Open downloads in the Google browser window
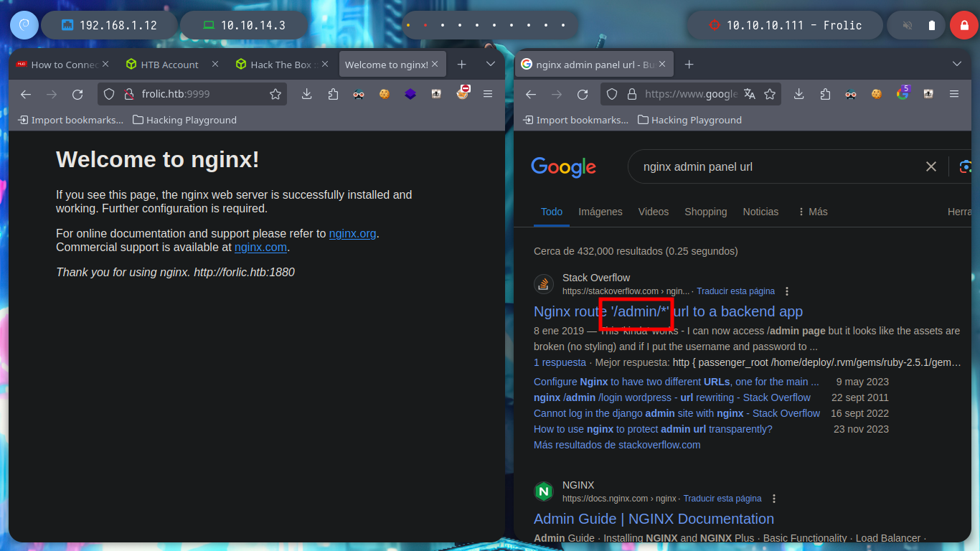Image resolution: width=980 pixels, height=551 pixels. point(799,94)
